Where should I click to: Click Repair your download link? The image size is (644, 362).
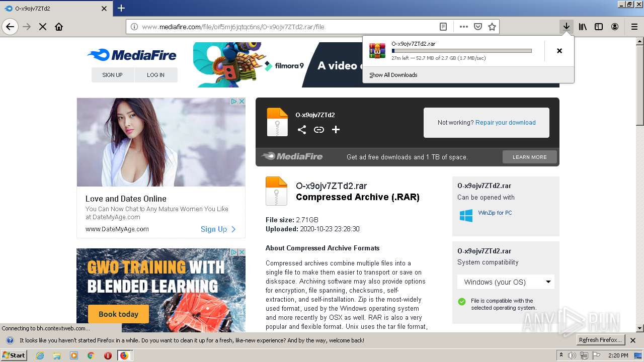click(505, 123)
